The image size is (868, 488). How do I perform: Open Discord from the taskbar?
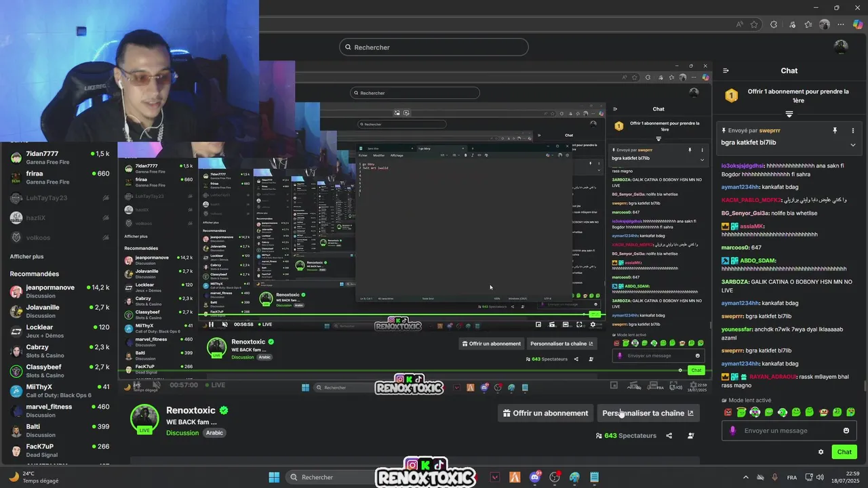(535, 477)
